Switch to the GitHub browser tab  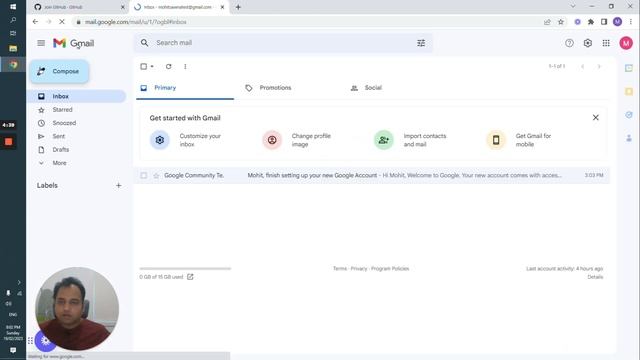(x=80, y=7)
